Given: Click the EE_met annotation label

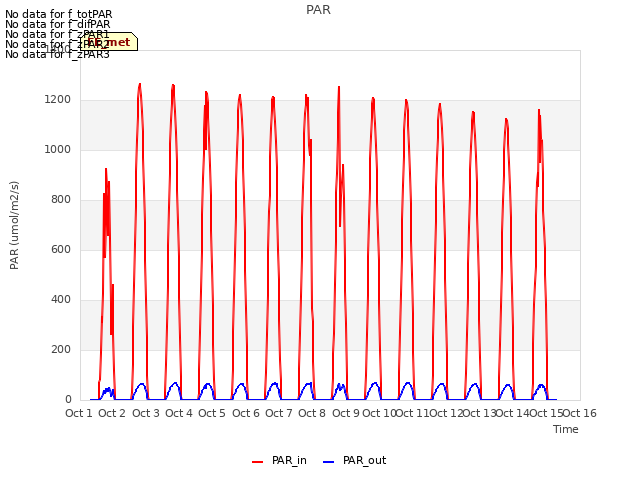Looking at the screenshot, I should coord(109,42).
